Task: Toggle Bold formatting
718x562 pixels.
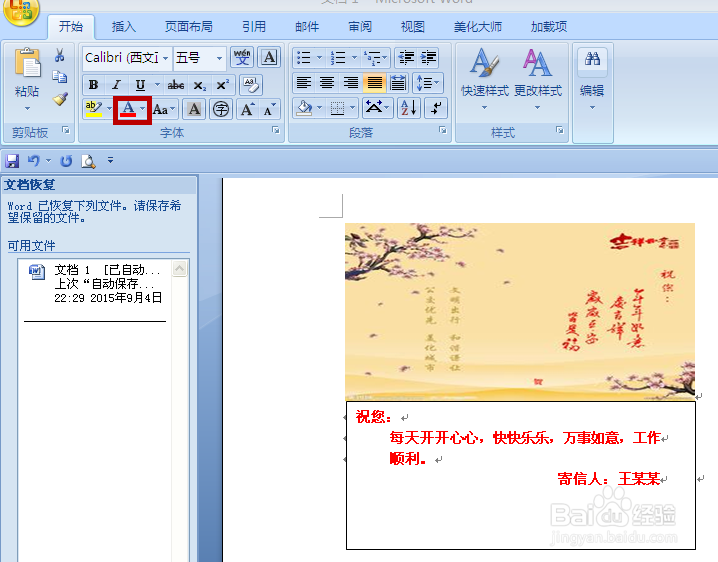Action: 93,85
